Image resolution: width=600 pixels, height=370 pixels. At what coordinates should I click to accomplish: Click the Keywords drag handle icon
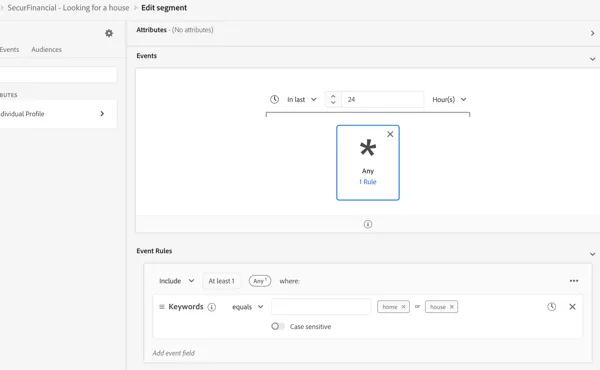point(162,306)
